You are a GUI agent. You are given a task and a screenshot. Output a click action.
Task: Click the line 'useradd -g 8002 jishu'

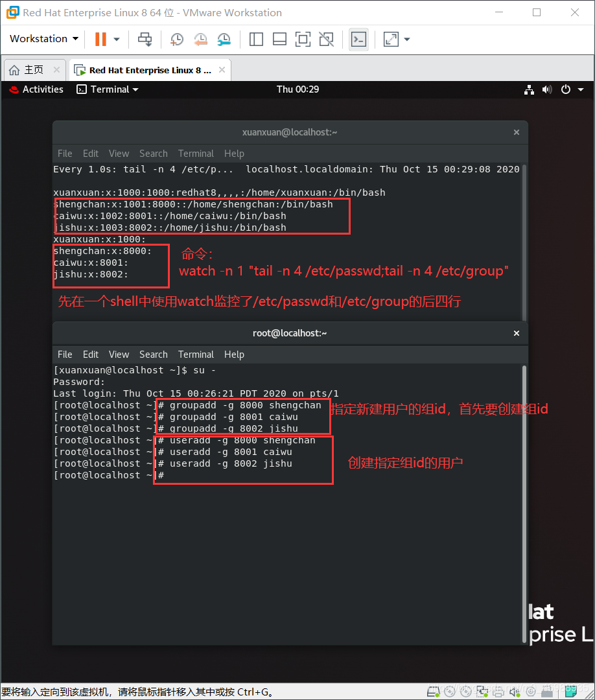[173, 464]
